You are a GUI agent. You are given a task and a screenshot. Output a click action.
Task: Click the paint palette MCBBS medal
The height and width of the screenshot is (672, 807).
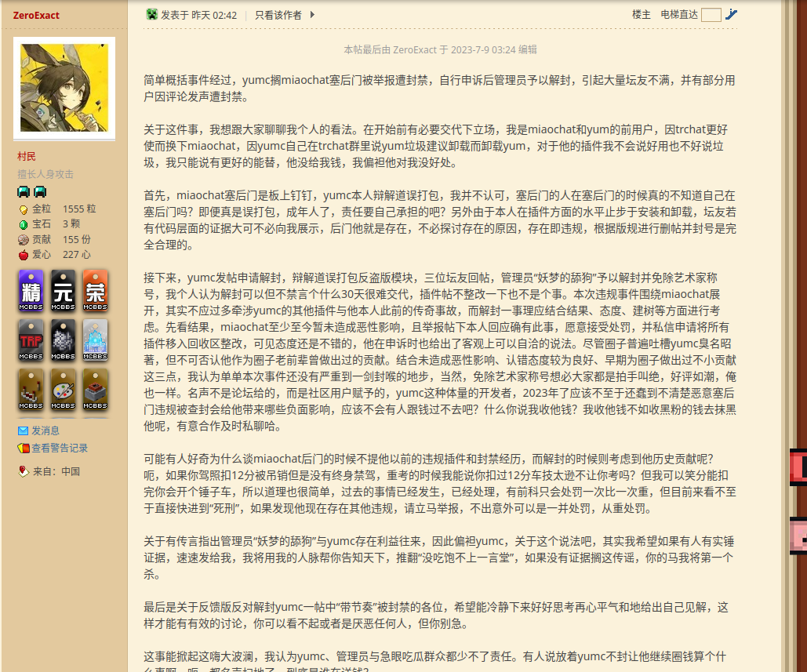(x=63, y=389)
